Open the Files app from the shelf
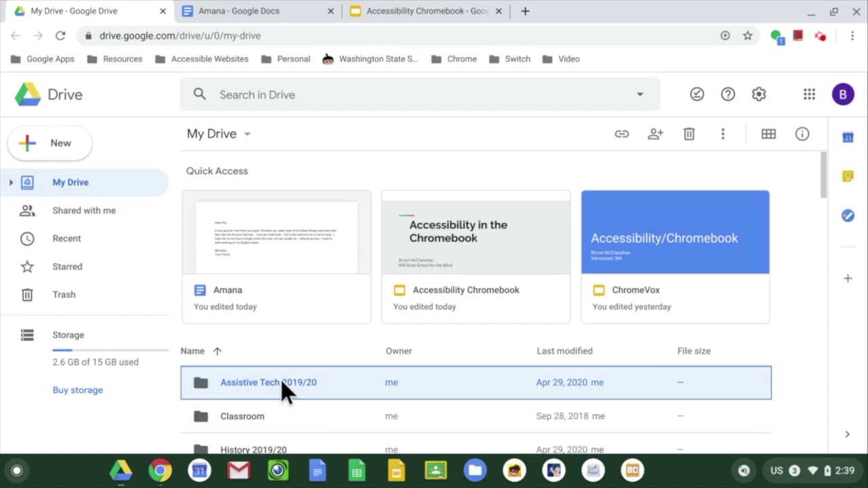This screenshot has width=868, height=488. 475,470
